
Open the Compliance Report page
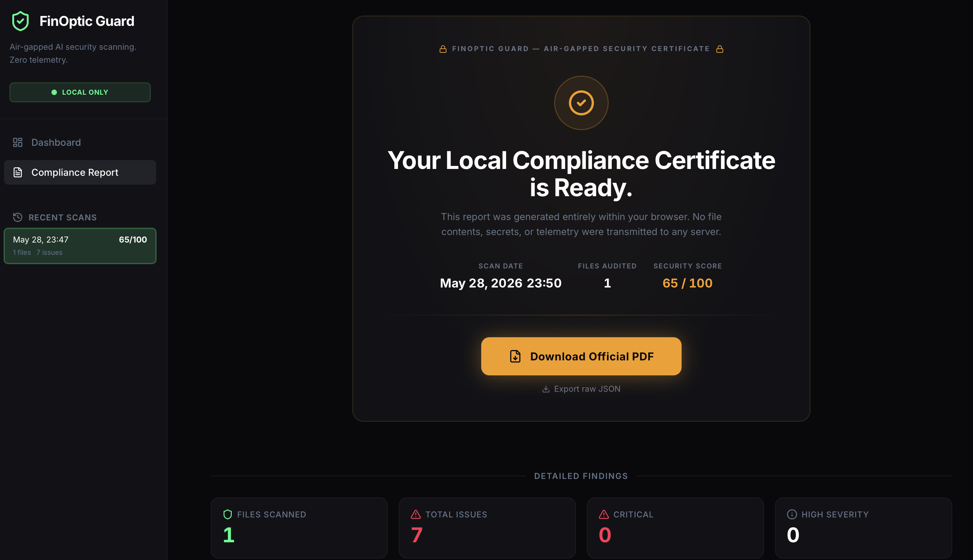pyautogui.click(x=80, y=172)
